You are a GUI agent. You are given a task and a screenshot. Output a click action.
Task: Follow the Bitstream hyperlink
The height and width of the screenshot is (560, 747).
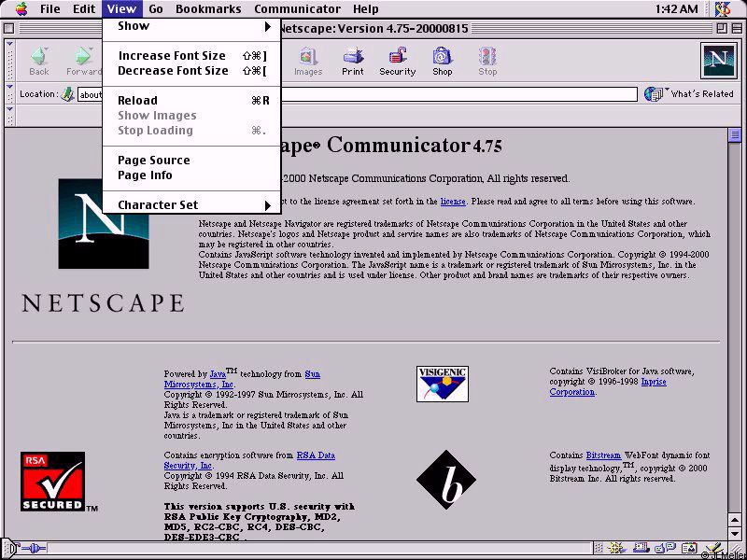(x=603, y=455)
